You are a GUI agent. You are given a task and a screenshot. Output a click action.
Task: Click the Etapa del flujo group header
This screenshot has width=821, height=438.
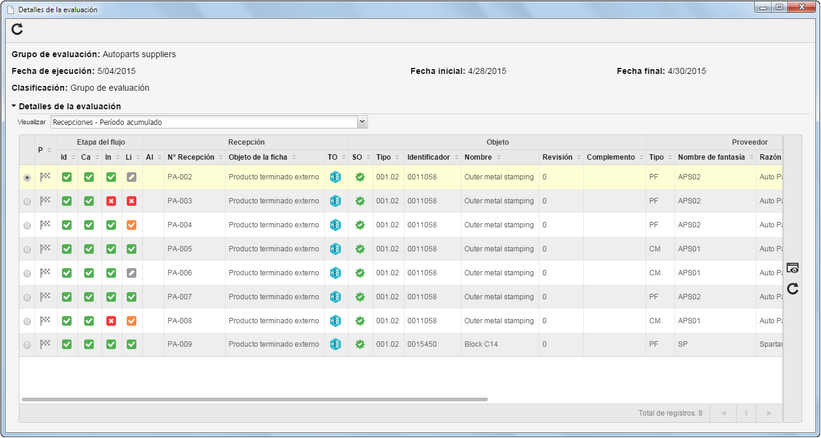101,142
